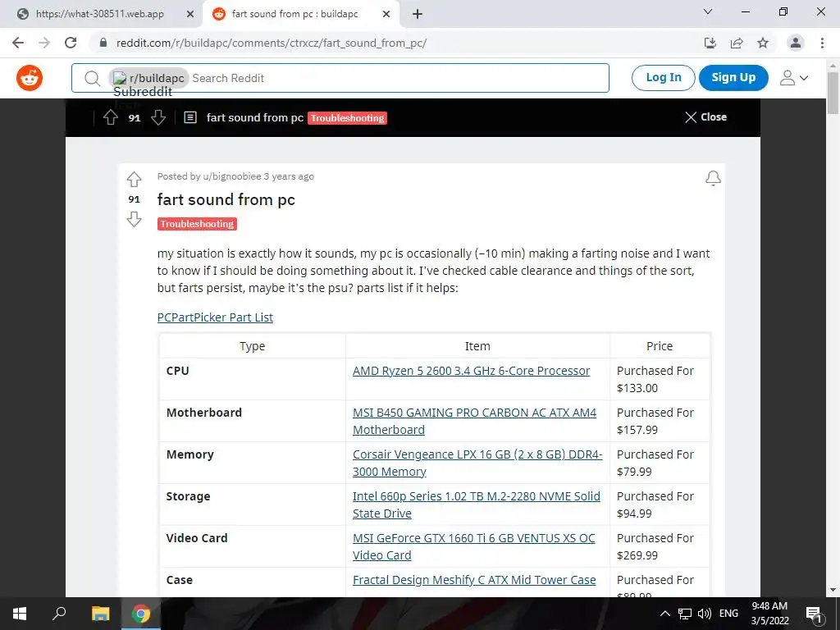Upvote using the arrow in the black header bar
Screen dimensions: 840x630
[111, 117]
